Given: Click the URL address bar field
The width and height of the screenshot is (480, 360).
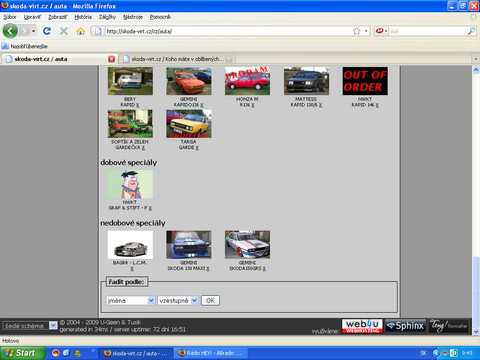Looking at the screenshot, I should pyautogui.click(x=228, y=31).
